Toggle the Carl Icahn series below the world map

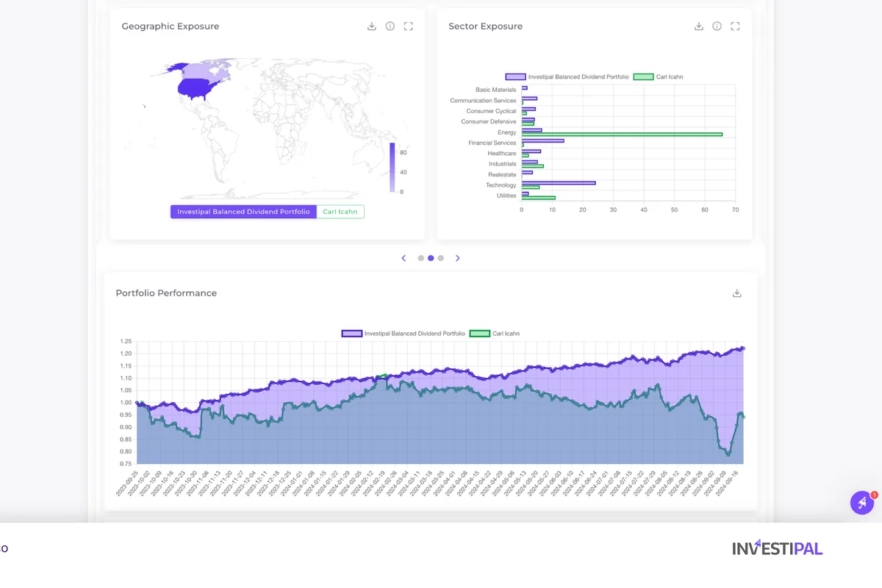point(340,211)
